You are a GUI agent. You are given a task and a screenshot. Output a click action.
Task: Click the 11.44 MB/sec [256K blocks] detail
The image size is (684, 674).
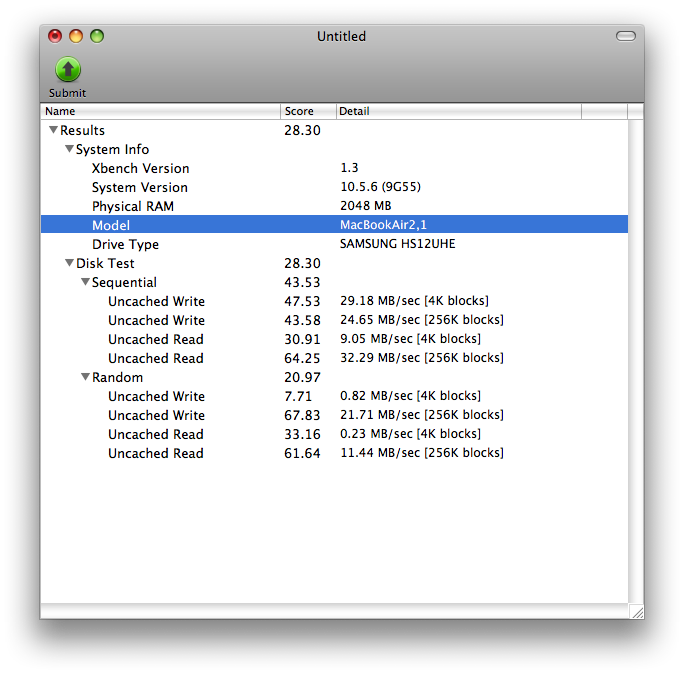click(422, 453)
